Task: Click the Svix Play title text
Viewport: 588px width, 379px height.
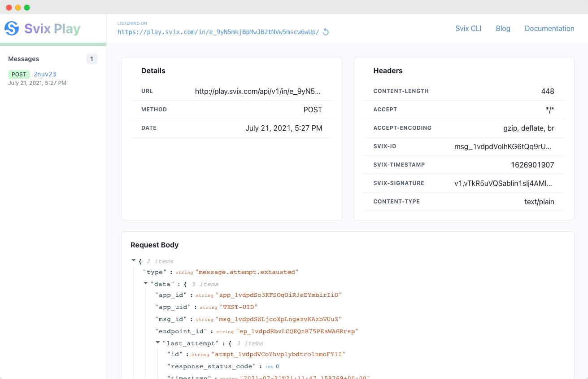Action: (52, 29)
